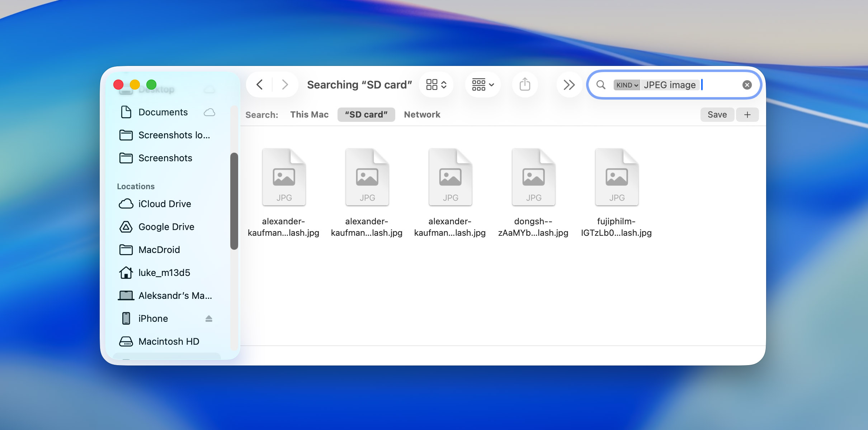Image resolution: width=868 pixels, height=430 pixels.
Task: Set search scope to This Mac
Action: tap(309, 115)
